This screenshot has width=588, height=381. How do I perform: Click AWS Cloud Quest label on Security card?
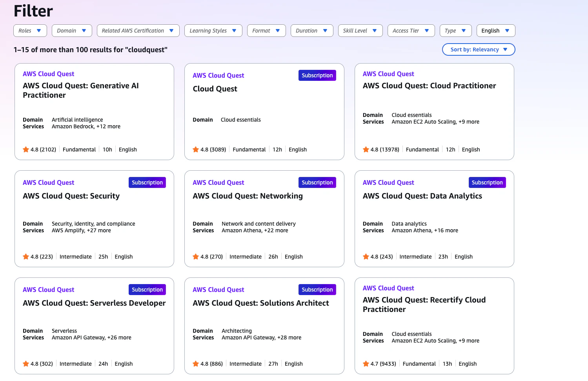point(48,182)
